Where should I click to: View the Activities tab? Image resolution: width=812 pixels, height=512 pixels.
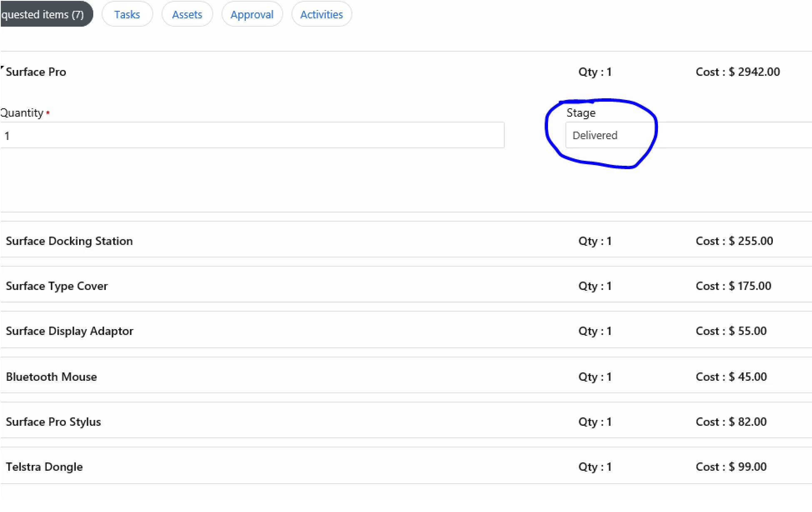pyautogui.click(x=321, y=14)
